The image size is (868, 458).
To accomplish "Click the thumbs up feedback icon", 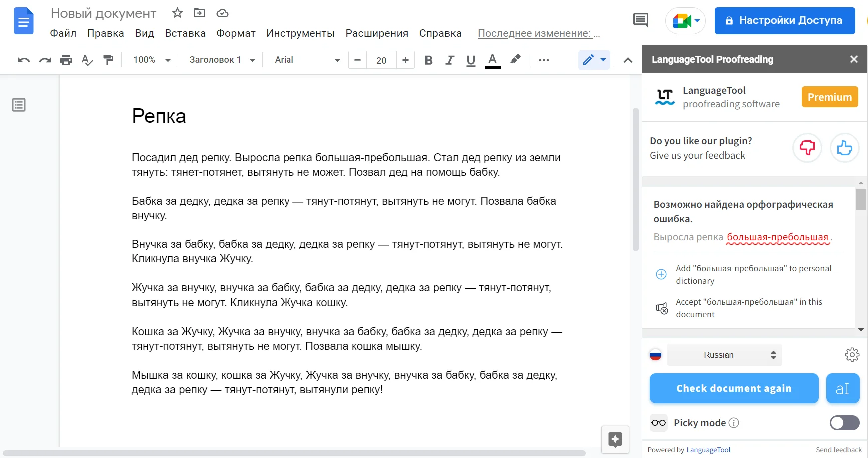I will click(844, 148).
